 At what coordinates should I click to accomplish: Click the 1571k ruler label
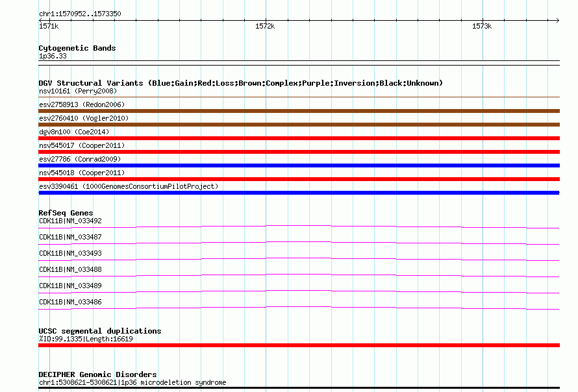point(49,26)
